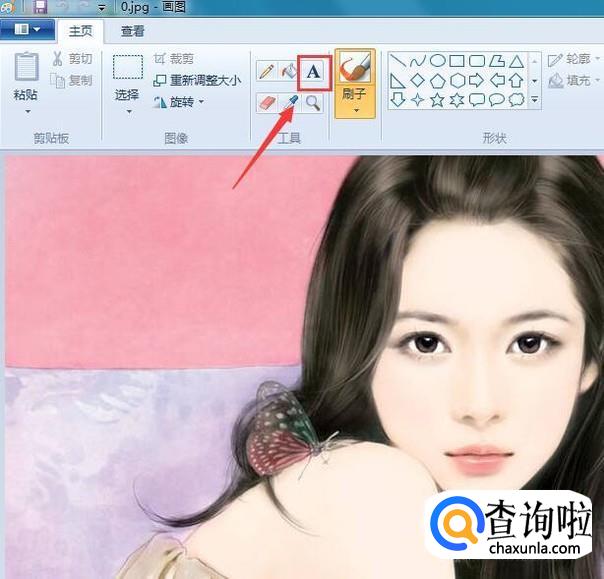The height and width of the screenshot is (579, 604).
Task: Select the Cloud callout shape
Action: pos(517,100)
